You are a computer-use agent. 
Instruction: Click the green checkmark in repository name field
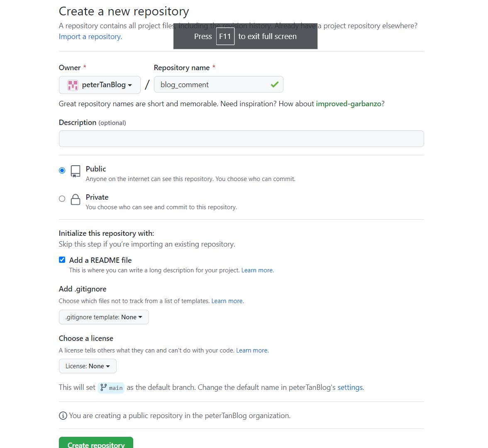(x=274, y=84)
